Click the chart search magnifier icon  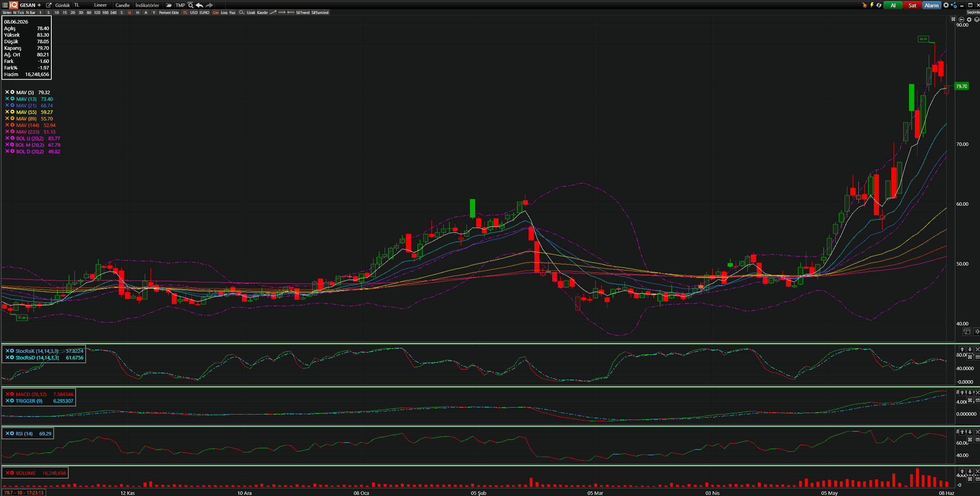pyautogui.click(x=190, y=5)
